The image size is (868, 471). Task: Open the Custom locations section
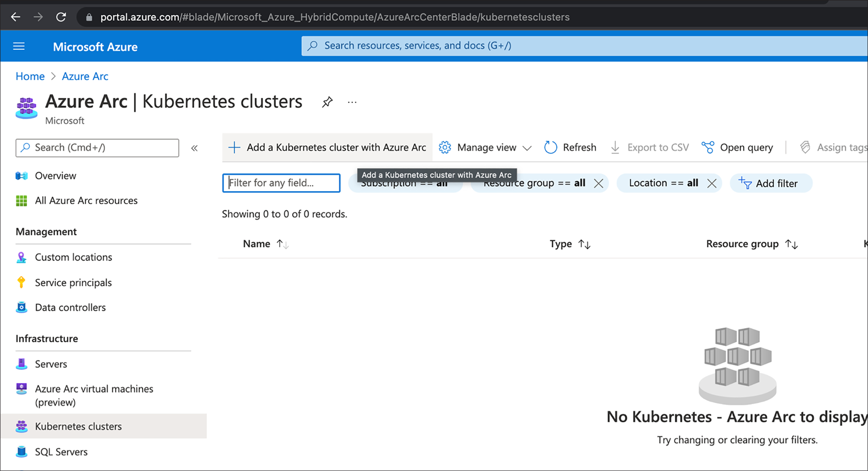[74, 257]
